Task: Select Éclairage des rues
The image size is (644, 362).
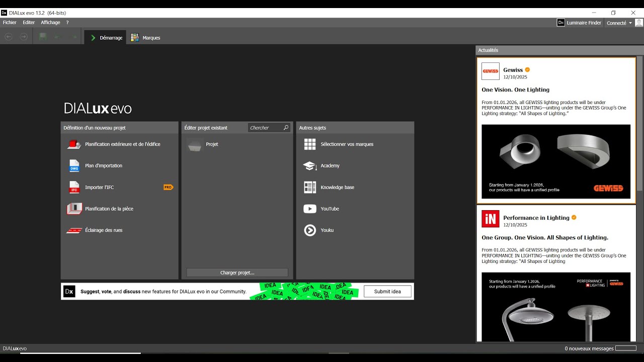Action: point(104,230)
